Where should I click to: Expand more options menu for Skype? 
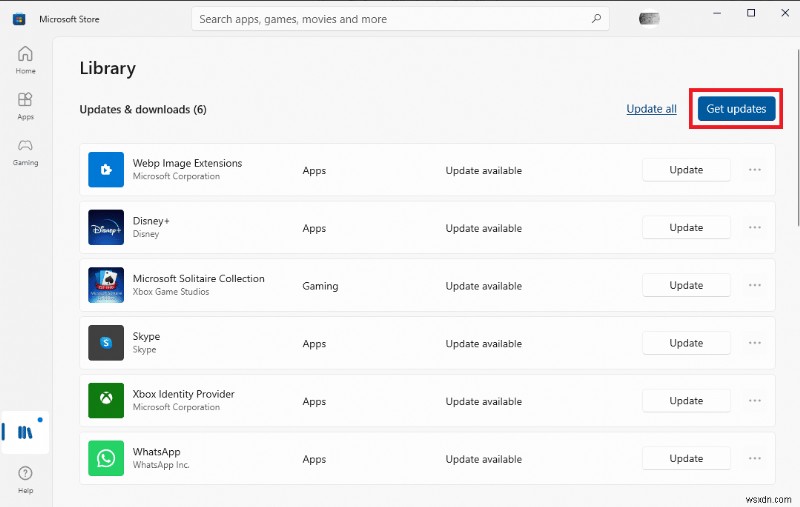(755, 343)
